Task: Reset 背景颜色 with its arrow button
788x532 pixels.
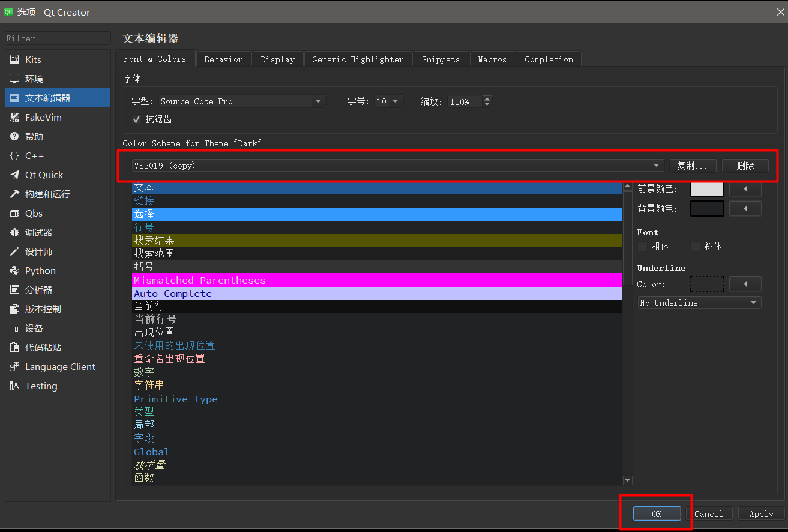Action: [745, 208]
